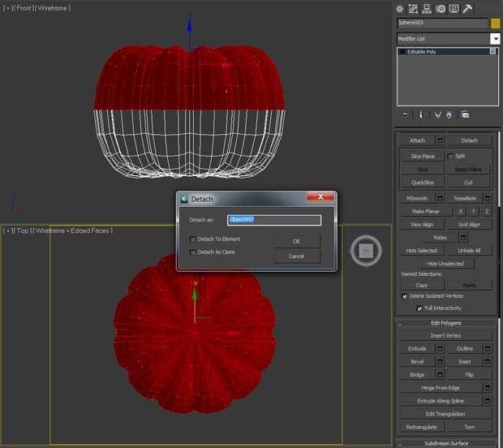The height and width of the screenshot is (448, 503).
Task: Collapse the Edit Polygons rollout
Action: click(x=448, y=324)
